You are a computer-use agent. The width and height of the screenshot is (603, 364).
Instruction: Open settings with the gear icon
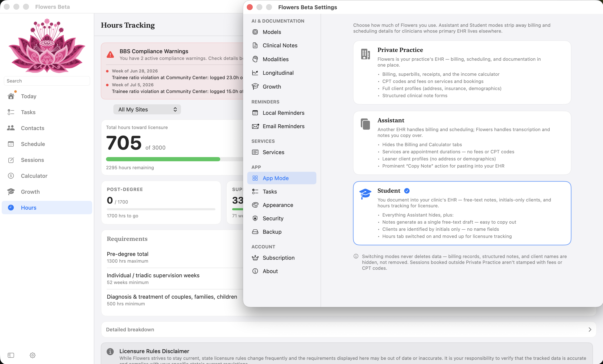coord(32,355)
